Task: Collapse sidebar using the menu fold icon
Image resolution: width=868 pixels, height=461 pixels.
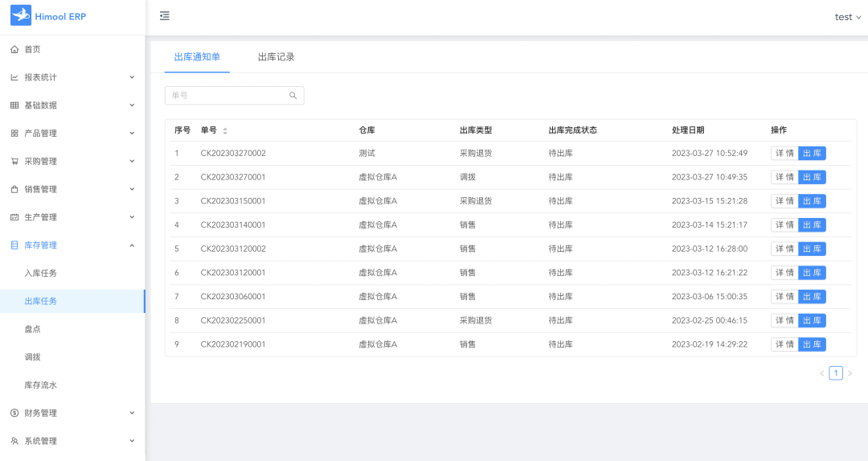Action: (165, 16)
